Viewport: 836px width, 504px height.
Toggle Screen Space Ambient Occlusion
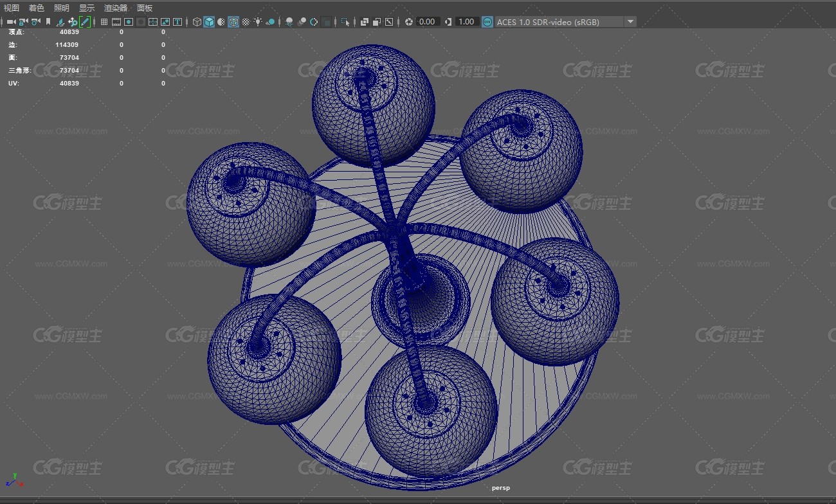pos(289,22)
